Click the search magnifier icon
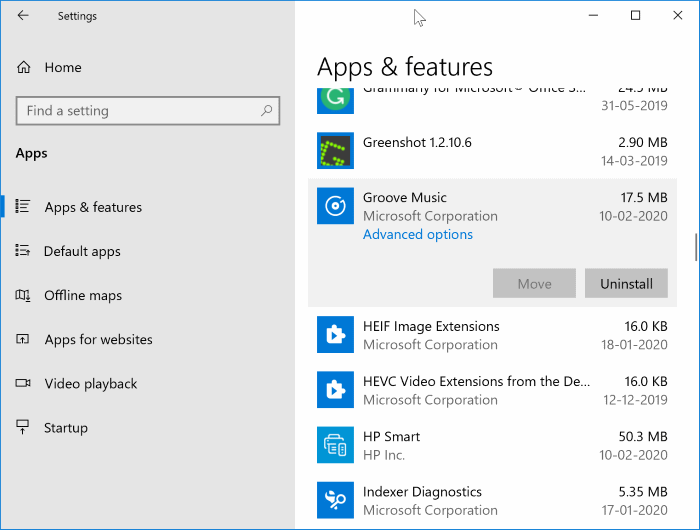700x530 pixels. 267,110
